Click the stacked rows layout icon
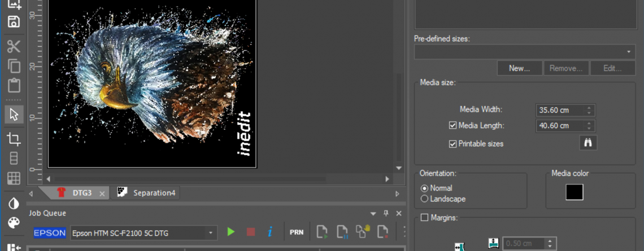644x251 pixels. pyautogui.click(x=14, y=158)
